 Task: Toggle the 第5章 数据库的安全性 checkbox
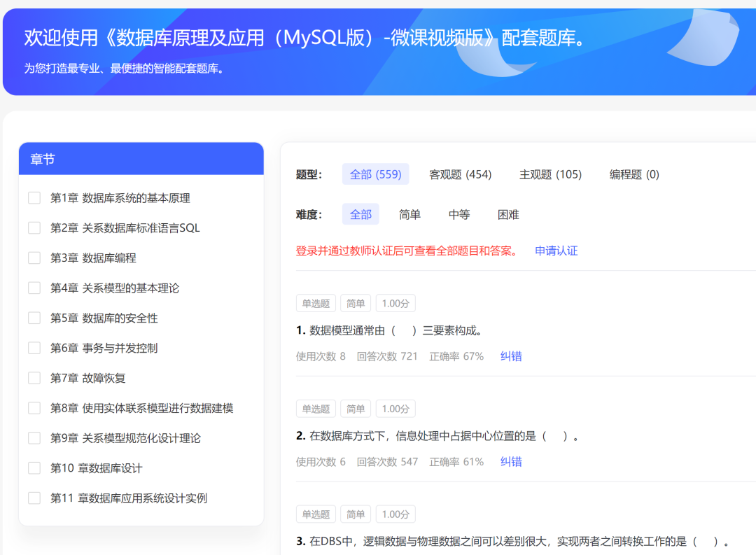tap(34, 318)
